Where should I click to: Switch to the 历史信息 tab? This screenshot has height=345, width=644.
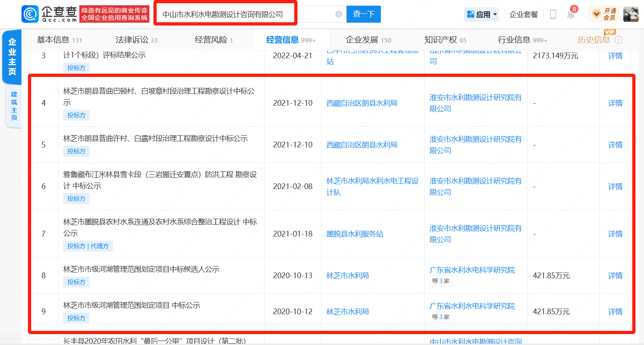(593, 40)
